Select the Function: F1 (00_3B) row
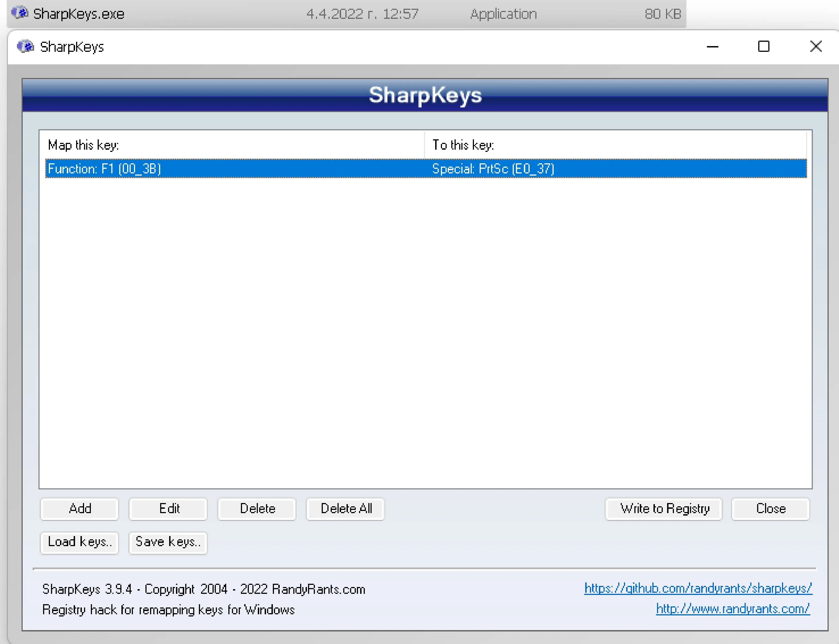The width and height of the screenshot is (839, 644). (104, 169)
